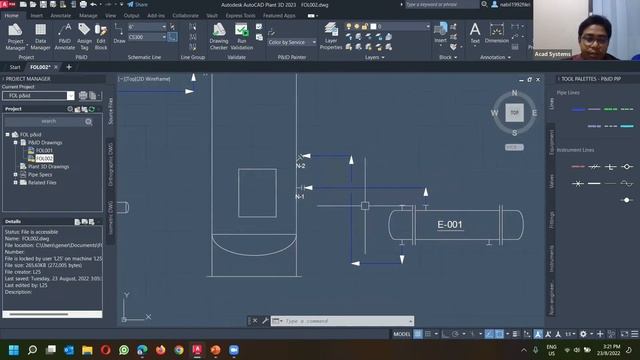640x360 pixels.
Task: Toggle snap mode in status bar
Action: [x=428, y=334]
